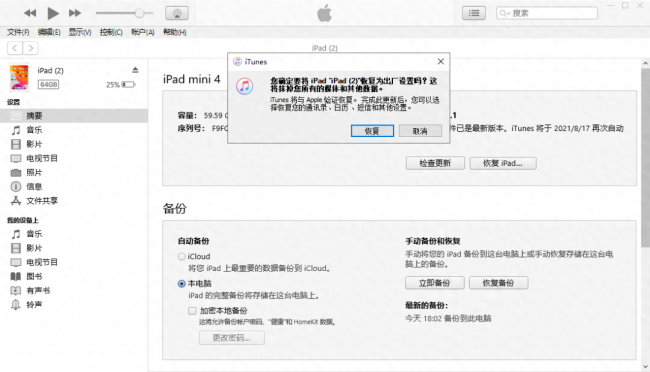The height and width of the screenshot is (372, 650).
Task: Open the 编辑(E) menu
Action: (49, 32)
